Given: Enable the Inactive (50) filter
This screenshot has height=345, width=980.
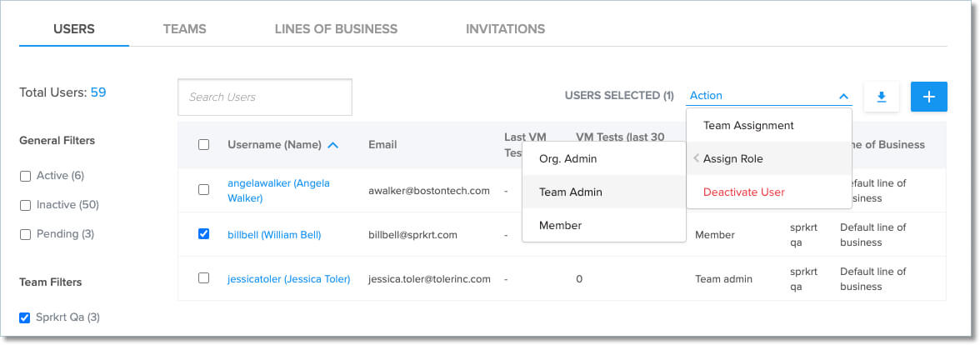Looking at the screenshot, I should pos(25,205).
